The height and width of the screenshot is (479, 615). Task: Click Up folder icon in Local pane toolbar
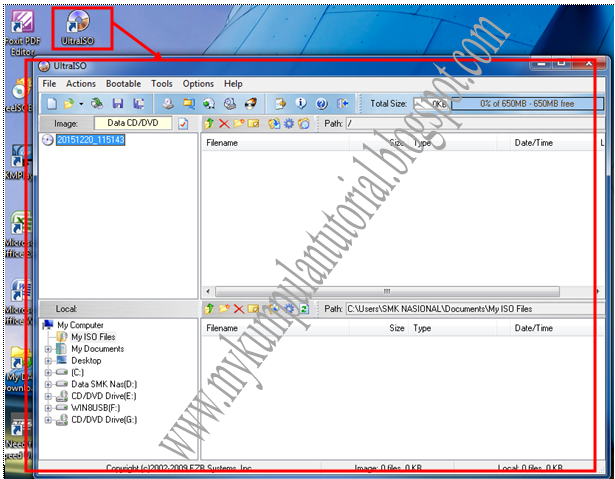(209, 309)
